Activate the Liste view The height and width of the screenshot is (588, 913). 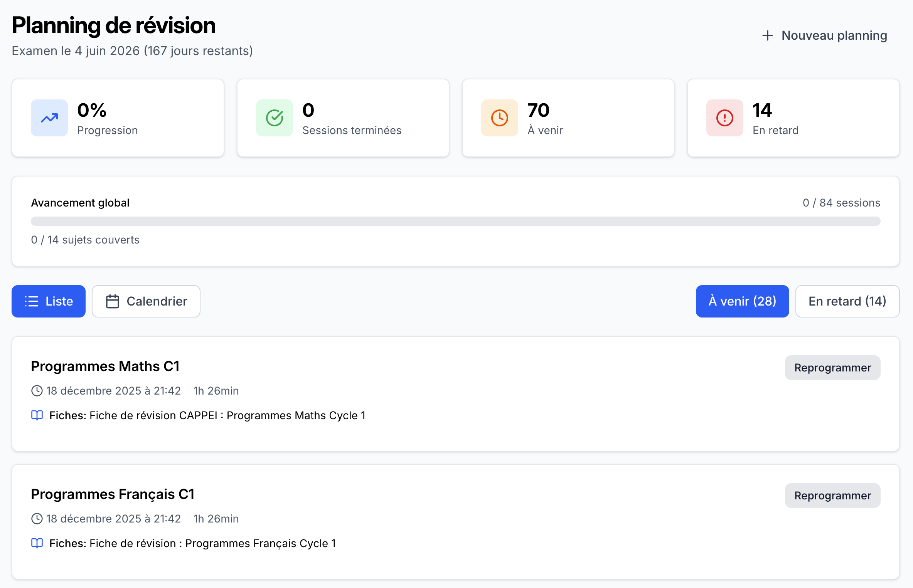48,301
